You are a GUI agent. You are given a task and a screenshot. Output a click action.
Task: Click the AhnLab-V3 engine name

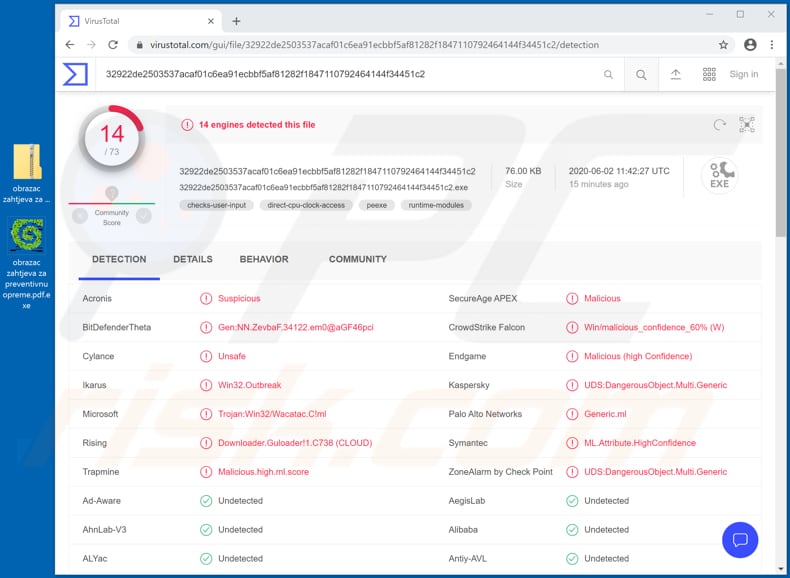104,530
